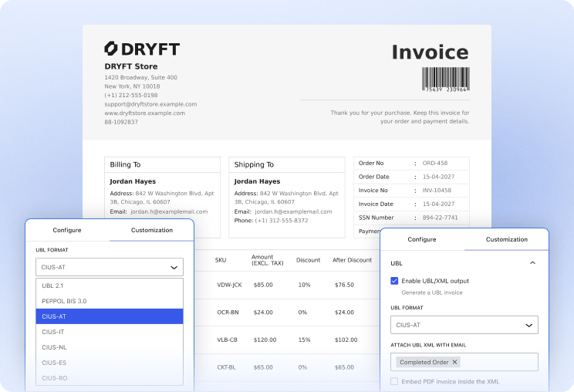Open Customization tab in left panel
Screen dimensions: 574x392
(152, 230)
